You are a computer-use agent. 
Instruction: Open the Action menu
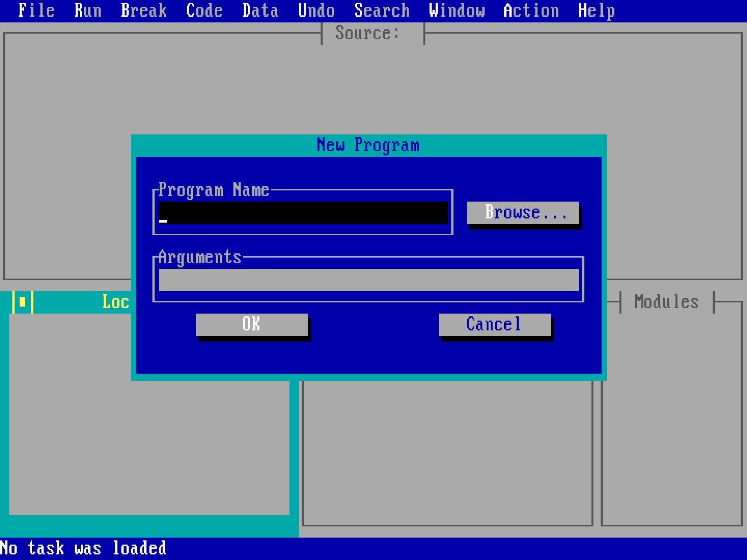coord(531,10)
